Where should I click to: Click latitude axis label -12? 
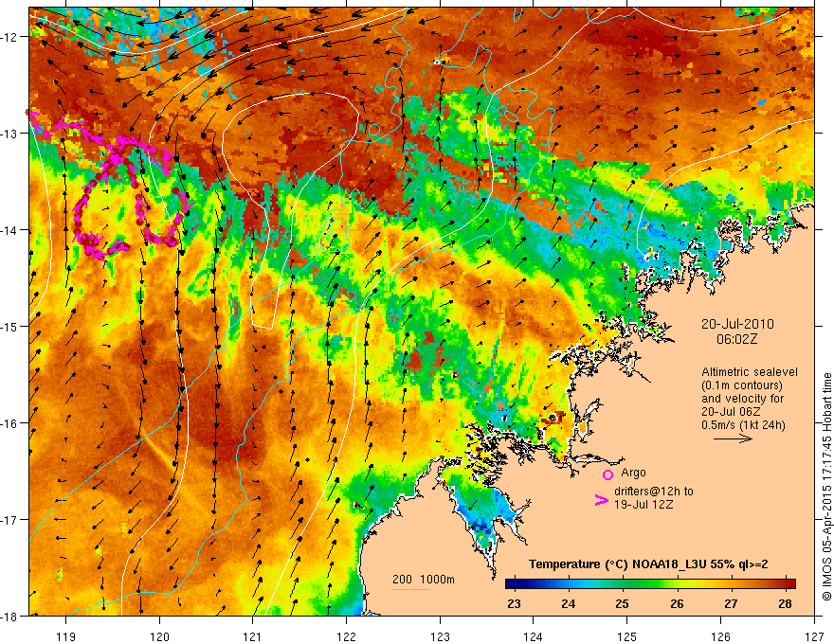pyautogui.click(x=9, y=37)
